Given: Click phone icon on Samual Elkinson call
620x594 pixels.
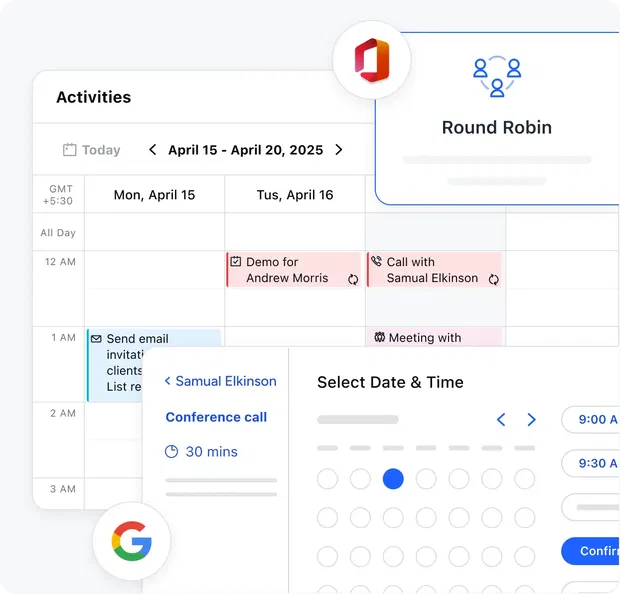Looking at the screenshot, I should (376, 262).
